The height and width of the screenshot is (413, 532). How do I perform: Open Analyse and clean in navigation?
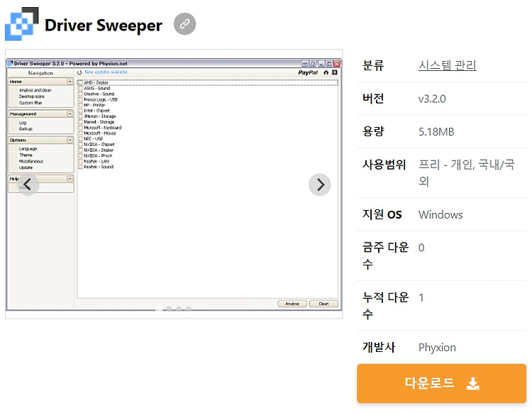point(35,90)
